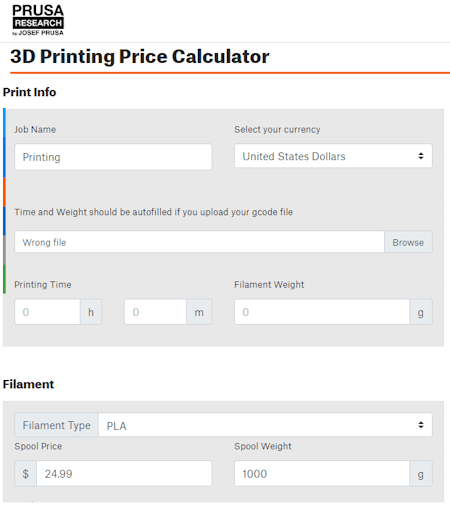Click the Spool Price input field

coord(124,474)
